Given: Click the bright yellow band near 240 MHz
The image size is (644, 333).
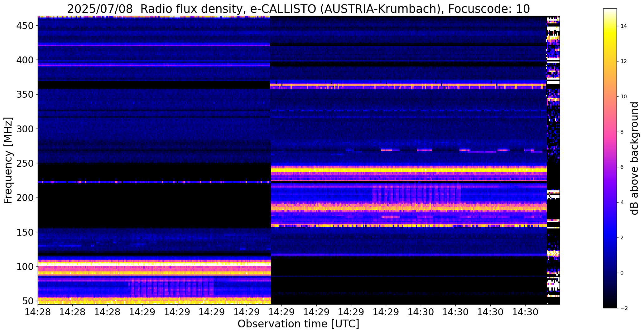Looking at the screenshot, I should (409, 170).
